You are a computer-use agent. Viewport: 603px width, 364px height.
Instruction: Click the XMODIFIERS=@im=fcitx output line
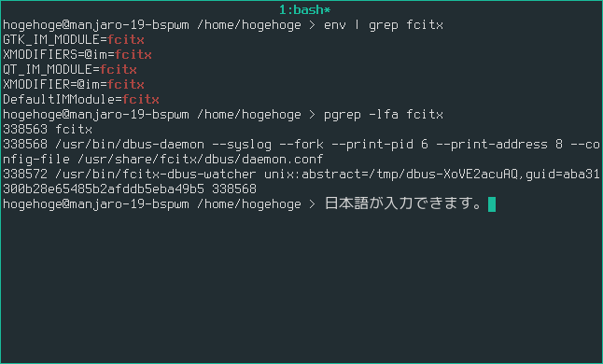77,54
